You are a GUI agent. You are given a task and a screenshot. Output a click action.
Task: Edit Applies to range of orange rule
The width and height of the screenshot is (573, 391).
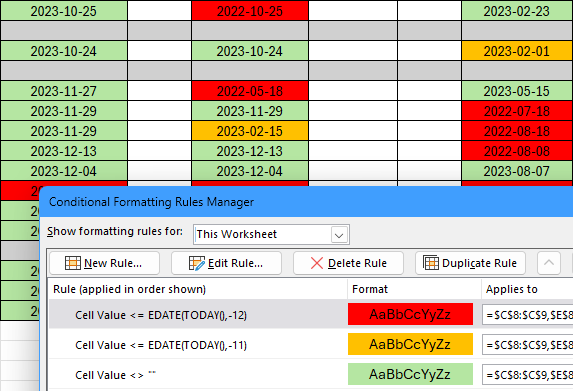[528, 344]
